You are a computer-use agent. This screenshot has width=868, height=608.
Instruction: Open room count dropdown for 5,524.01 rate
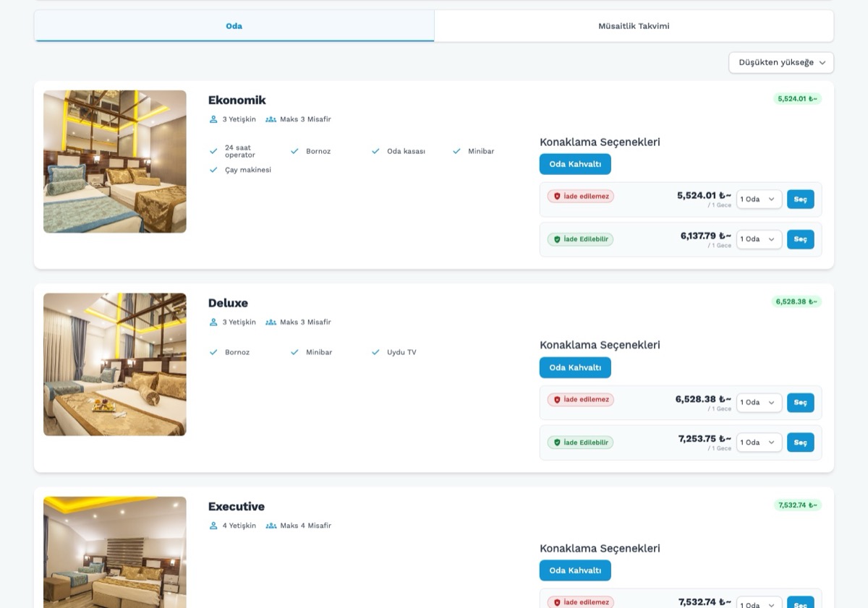tap(759, 200)
